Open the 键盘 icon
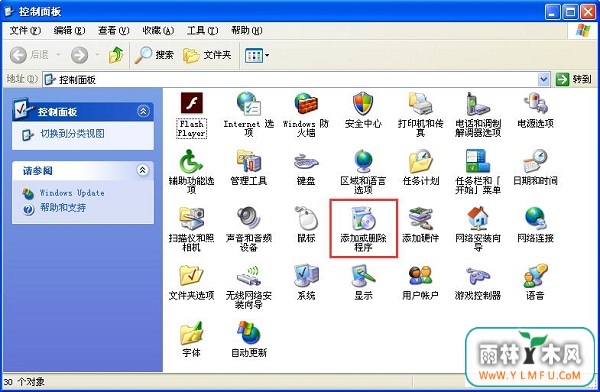The width and height of the screenshot is (600, 392). tap(306, 162)
